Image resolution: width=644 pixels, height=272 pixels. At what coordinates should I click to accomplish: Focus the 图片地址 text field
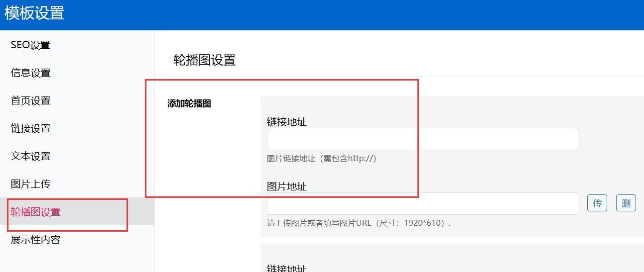(x=422, y=204)
